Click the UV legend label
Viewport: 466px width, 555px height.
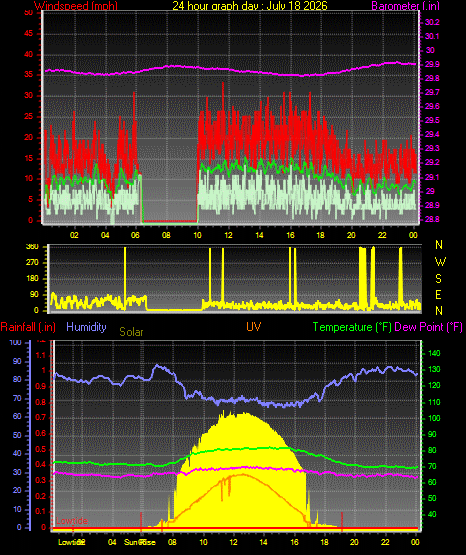tap(253, 327)
